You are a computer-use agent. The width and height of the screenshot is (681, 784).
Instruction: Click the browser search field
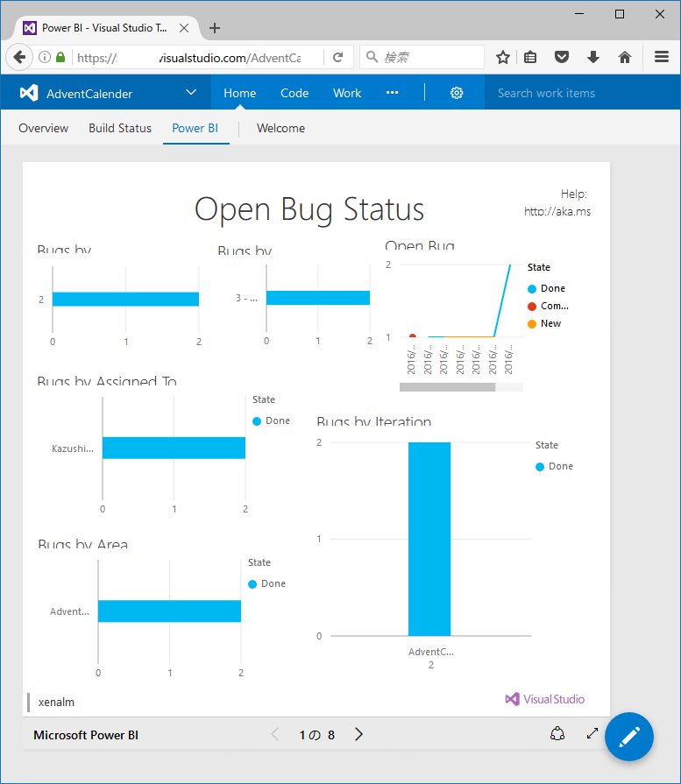(422, 57)
